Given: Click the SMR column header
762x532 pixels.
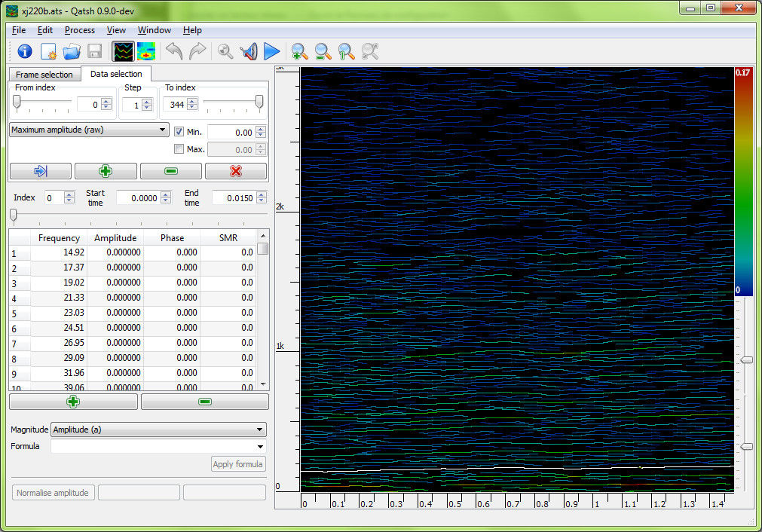Looking at the screenshot, I should 228,238.
